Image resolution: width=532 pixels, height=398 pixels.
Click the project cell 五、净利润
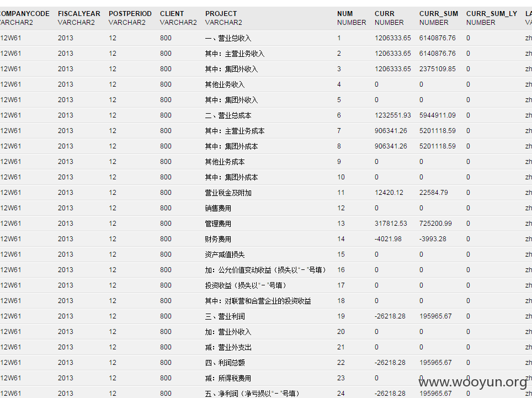pos(253,393)
